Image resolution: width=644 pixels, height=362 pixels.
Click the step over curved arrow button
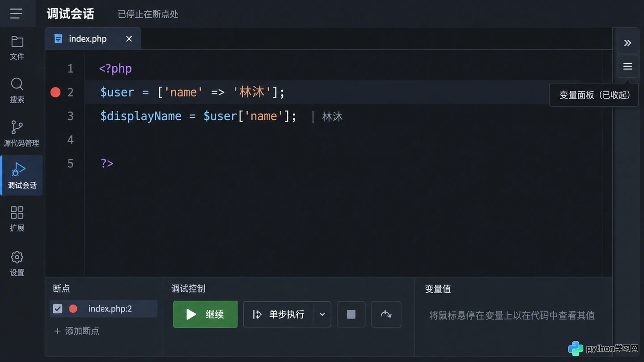pyautogui.click(x=386, y=314)
